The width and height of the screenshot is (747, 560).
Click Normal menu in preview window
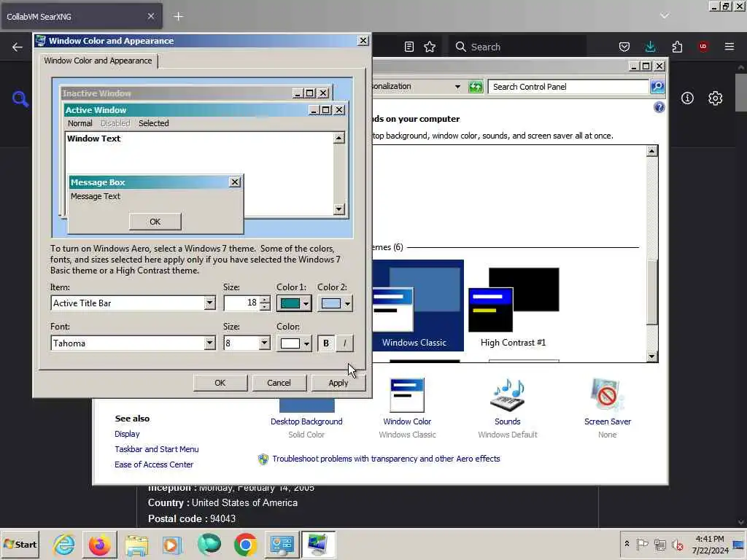pos(80,123)
